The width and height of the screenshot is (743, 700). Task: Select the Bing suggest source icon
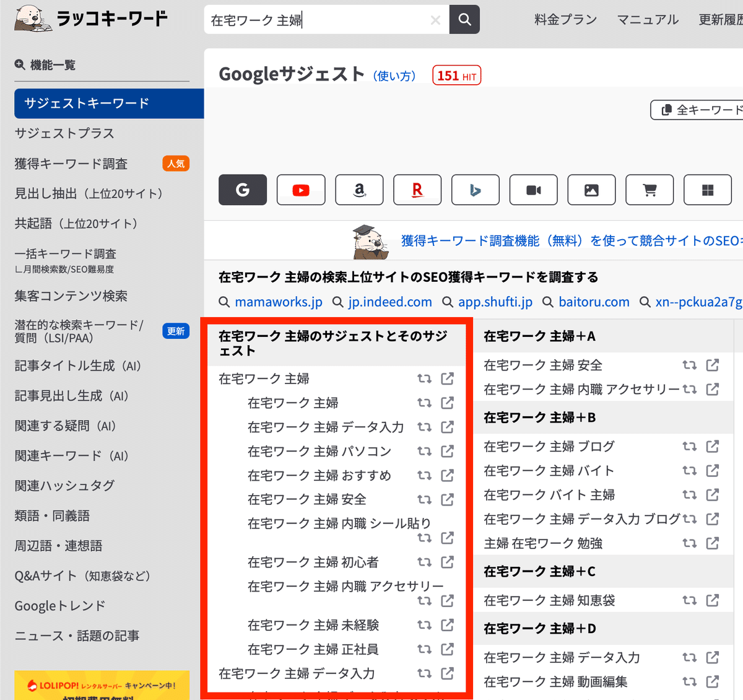476,190
